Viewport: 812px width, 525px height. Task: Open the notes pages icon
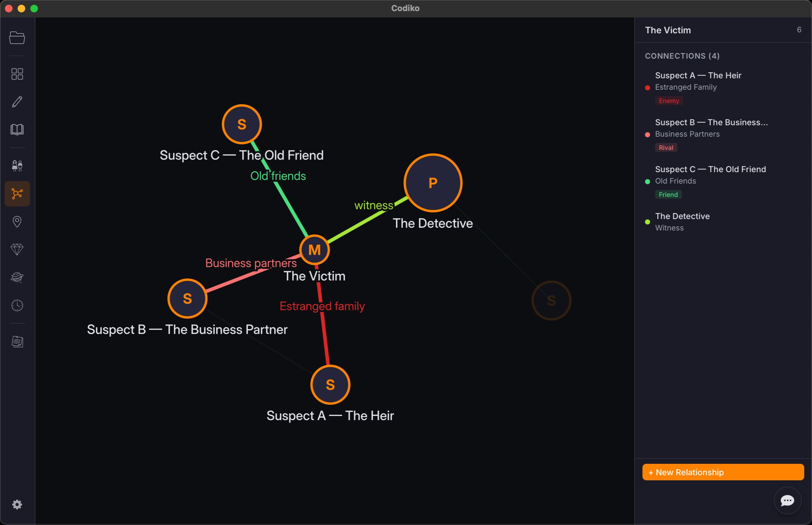17,341
